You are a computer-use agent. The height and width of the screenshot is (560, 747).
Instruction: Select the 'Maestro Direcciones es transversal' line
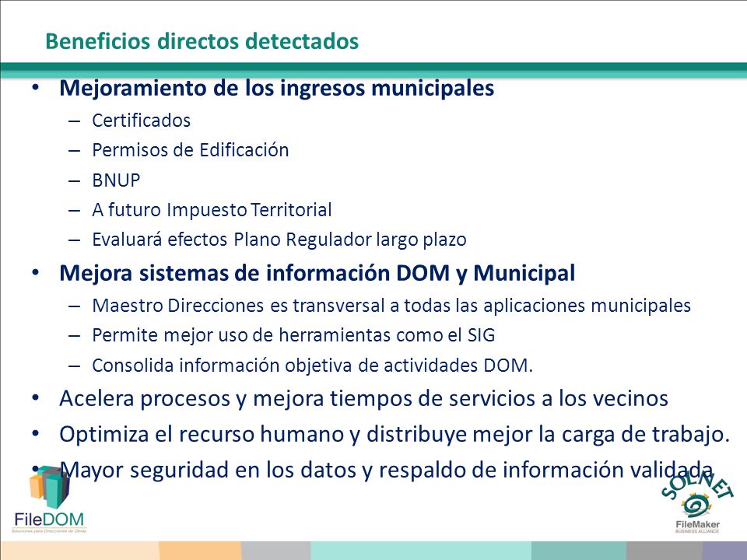pyautogui.click(x=391, y=305)
